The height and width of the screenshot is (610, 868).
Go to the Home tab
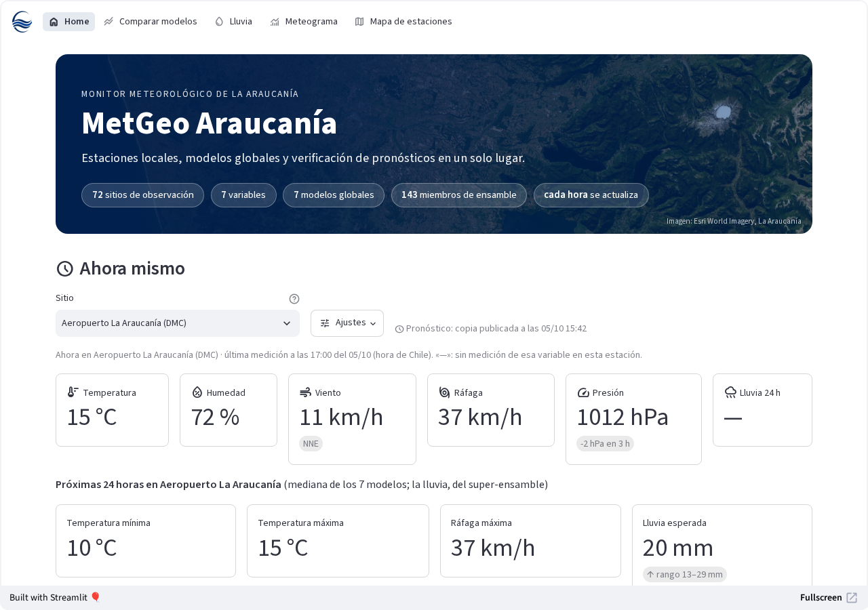tap(68, 22)
